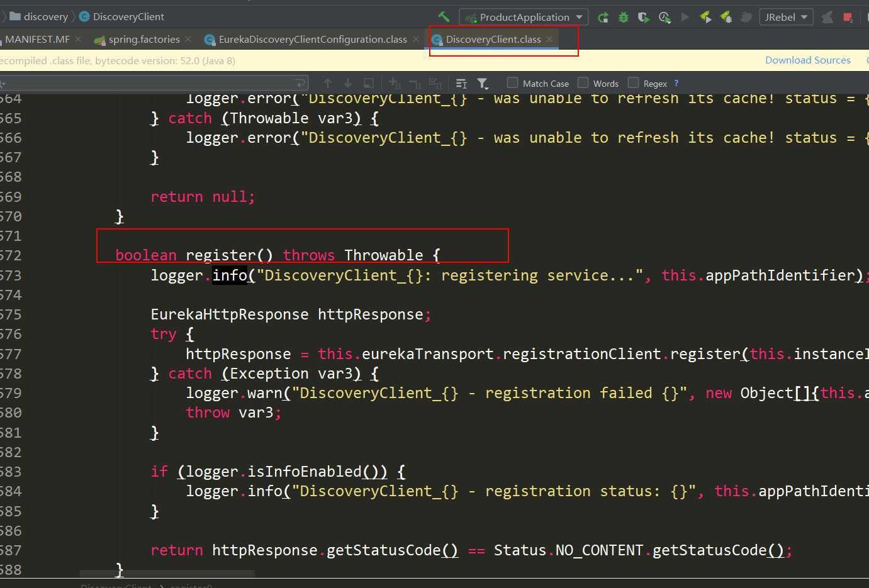The image size is (869, 588).
Task: Close the DiscoveryClient.class tab
Action: point(549,39)
